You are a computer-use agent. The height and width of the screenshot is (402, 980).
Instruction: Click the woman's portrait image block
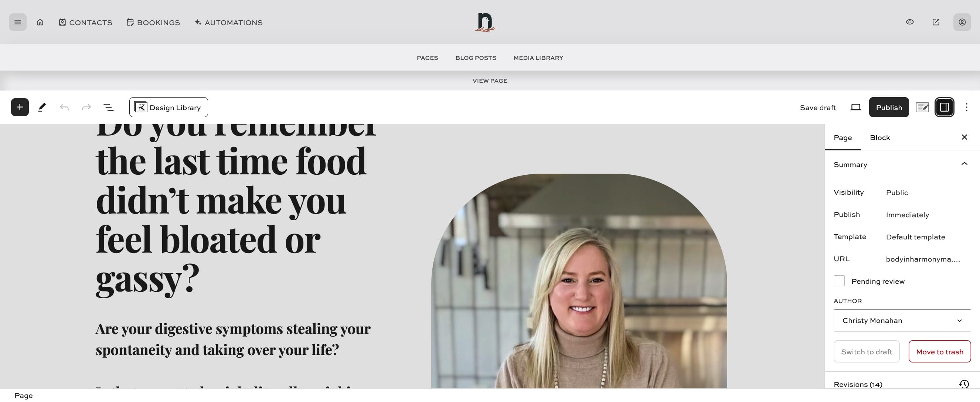click(579, 282)
